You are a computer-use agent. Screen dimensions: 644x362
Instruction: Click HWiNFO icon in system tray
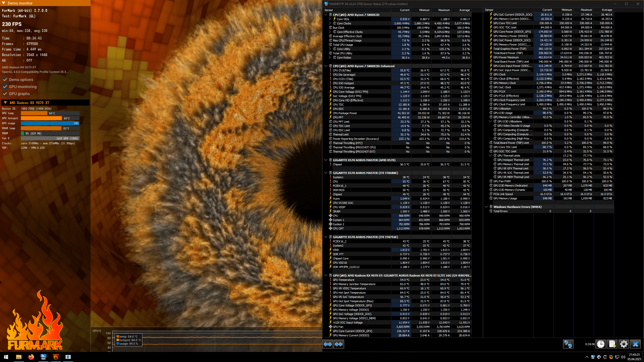pos(593,357)
